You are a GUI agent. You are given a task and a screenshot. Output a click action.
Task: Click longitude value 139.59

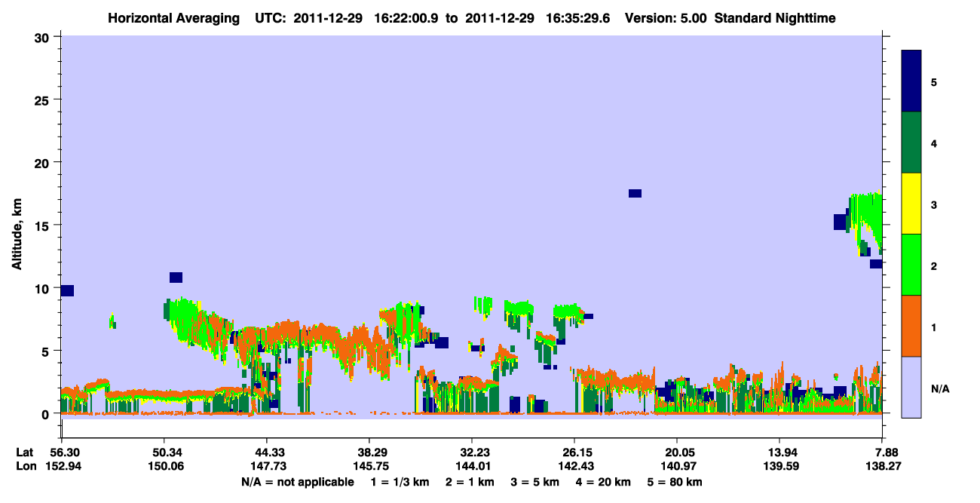pos(779,467)
